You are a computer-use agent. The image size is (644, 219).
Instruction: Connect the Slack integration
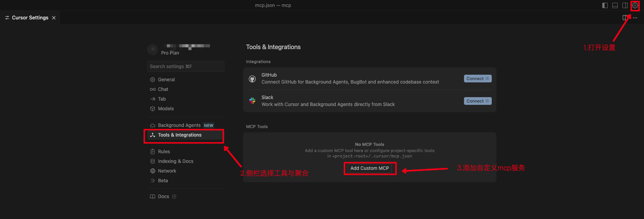click(x=477, y=101)
